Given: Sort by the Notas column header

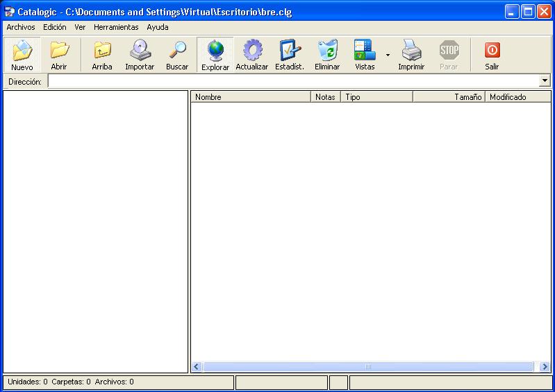Looking at the screenshot, I should pos(325,97).
